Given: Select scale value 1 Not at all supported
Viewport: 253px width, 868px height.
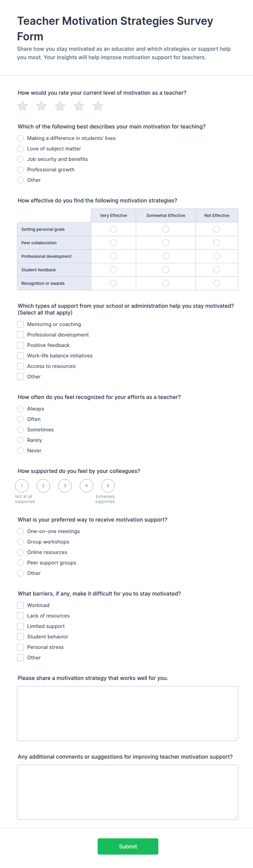Looking at the screenshot, I should 22,486.
